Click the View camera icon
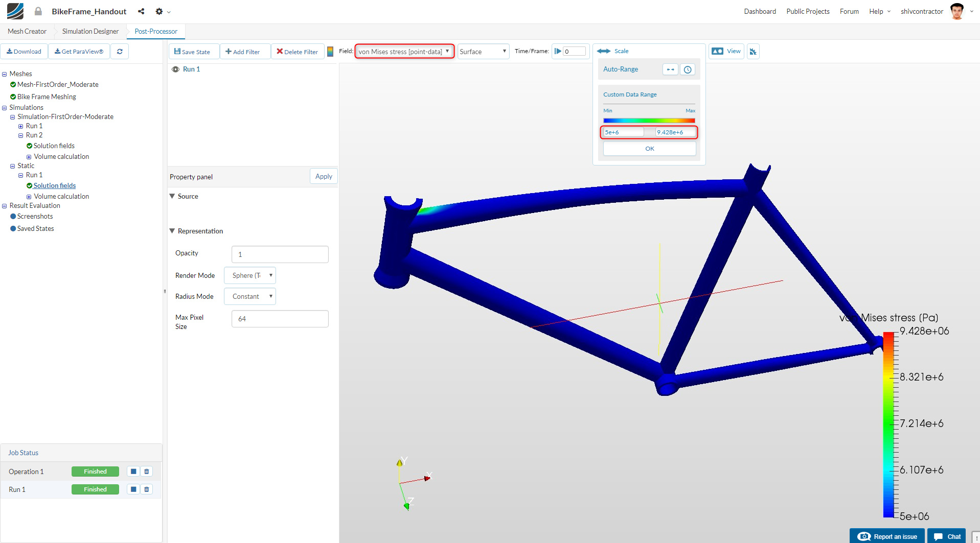 click(x=717, y=51)
